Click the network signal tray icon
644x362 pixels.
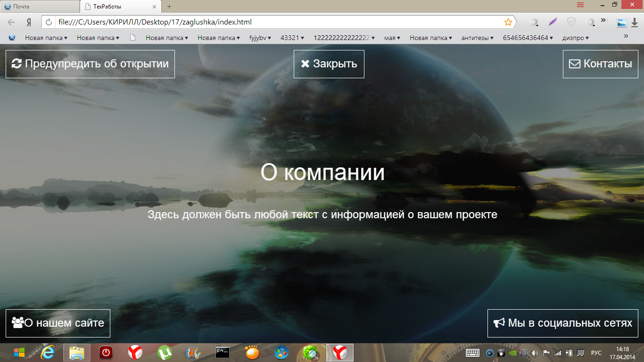pos(558,353)
